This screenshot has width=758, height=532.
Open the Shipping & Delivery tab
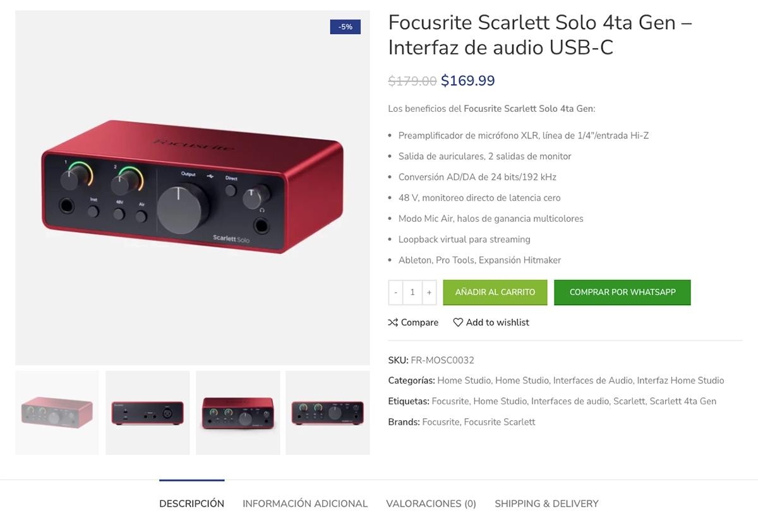546,504
